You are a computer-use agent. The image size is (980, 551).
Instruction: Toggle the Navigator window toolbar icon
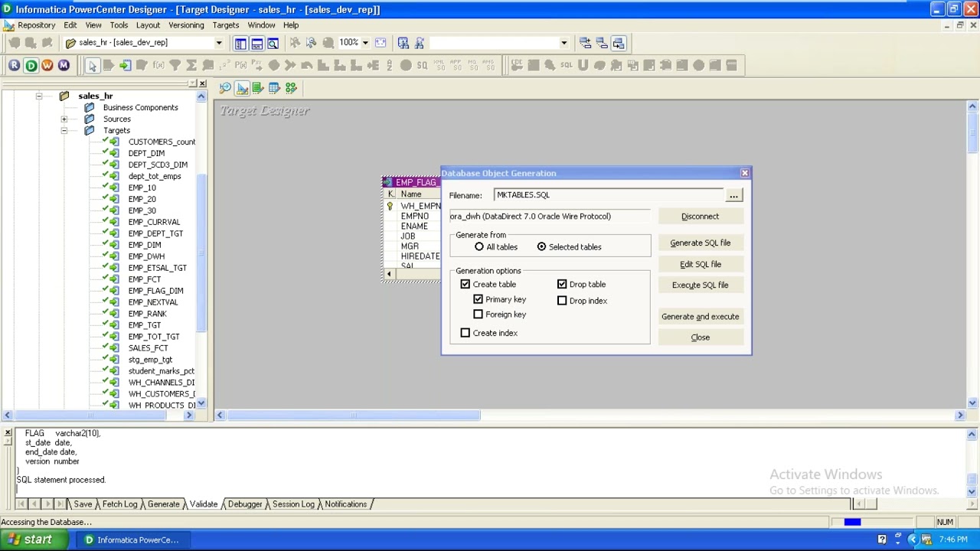coord(240,43)
